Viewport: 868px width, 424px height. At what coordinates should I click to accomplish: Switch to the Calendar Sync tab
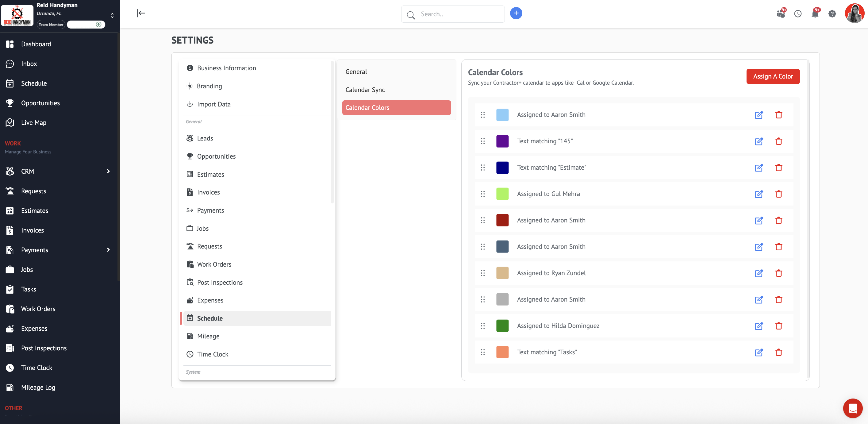365,90
